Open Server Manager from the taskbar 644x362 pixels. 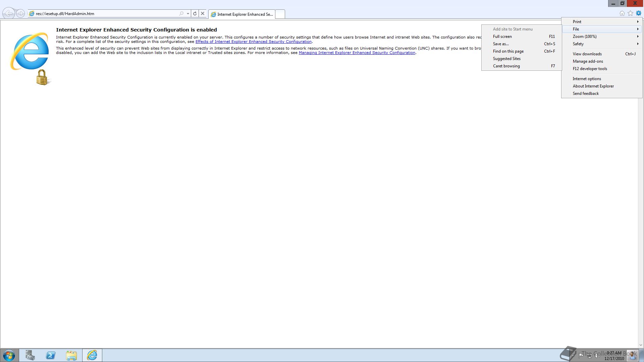[30, 355]
